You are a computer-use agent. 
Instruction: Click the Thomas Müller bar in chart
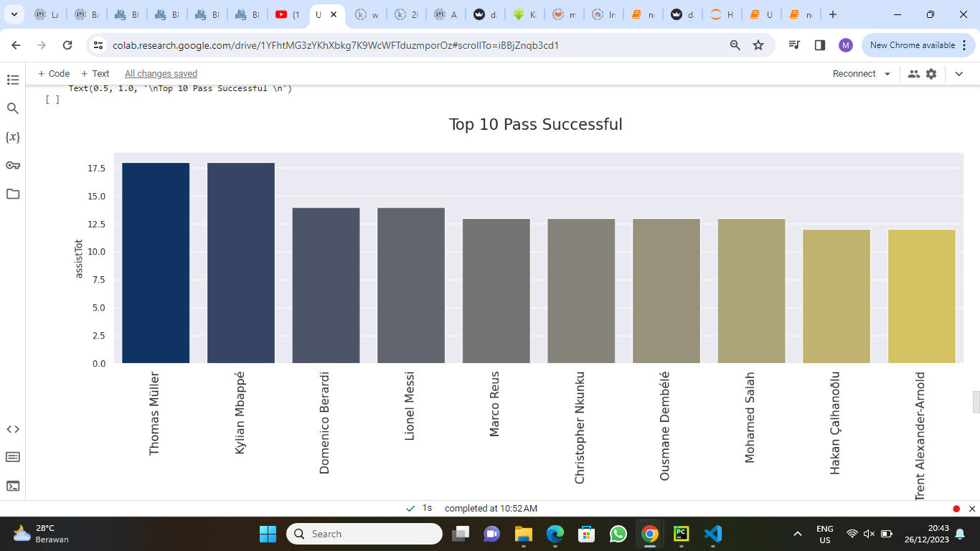pos(156,263)
